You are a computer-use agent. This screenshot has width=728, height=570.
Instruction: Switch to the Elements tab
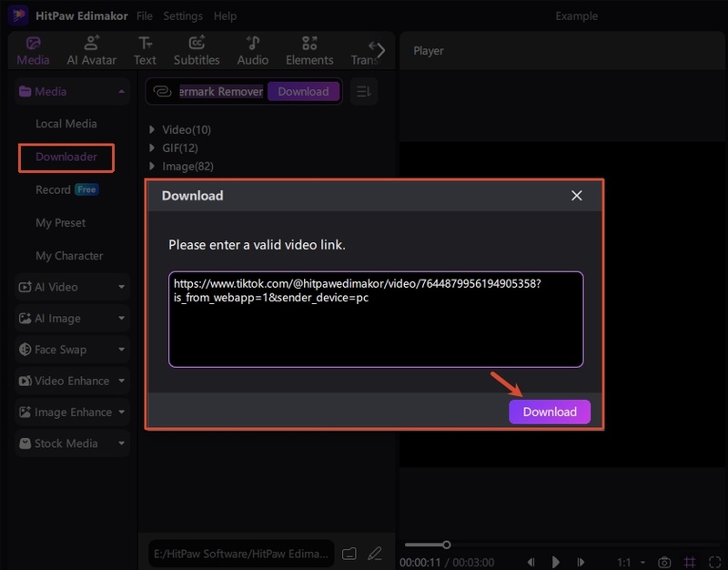pyautogui.click(x=309, y=51)
